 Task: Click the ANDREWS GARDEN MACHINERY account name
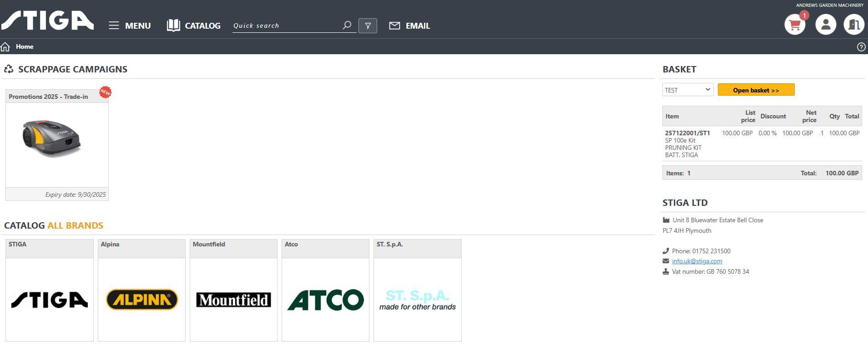coord(830,5)
